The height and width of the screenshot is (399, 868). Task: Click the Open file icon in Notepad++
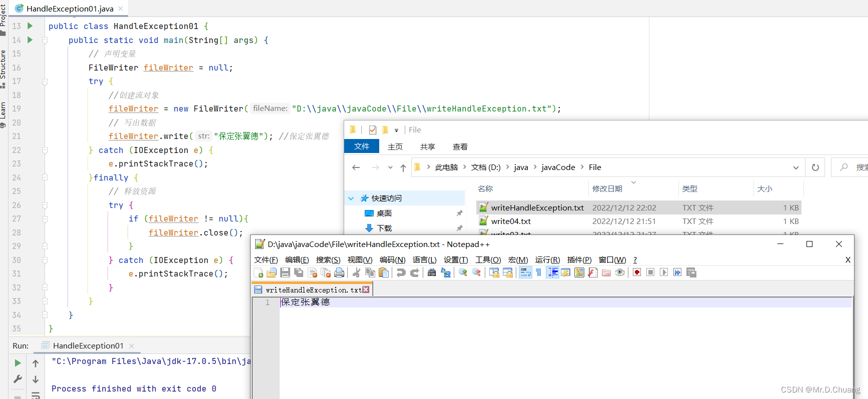[x=272, y=272]
